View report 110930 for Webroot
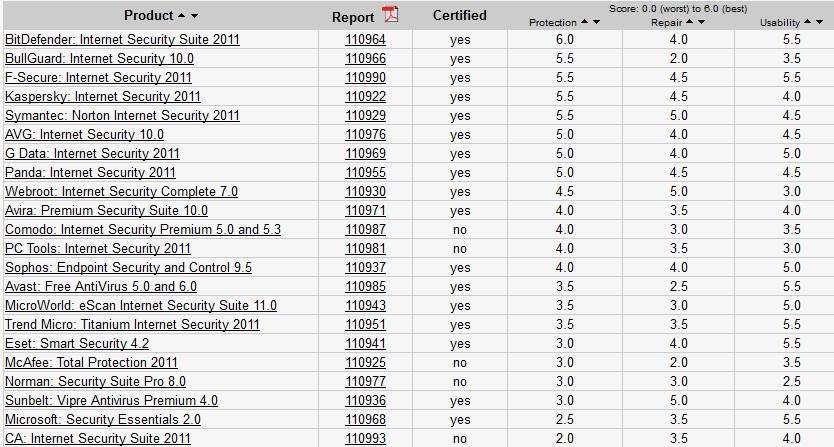Screen dimensions: 834x447 365,192
